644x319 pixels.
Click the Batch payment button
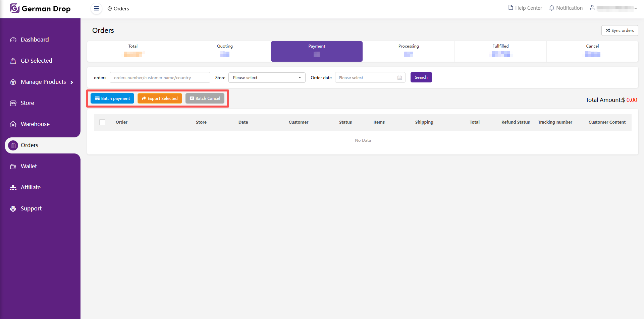pyautogui.click(x=112, y=99)
